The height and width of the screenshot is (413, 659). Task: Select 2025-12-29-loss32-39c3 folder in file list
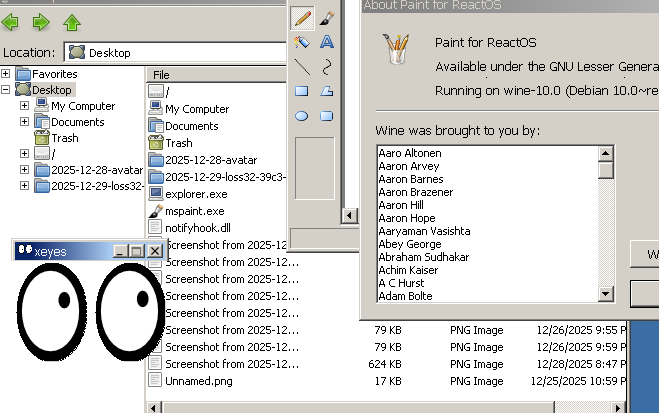pyautogui.click(x=225, y=177)
